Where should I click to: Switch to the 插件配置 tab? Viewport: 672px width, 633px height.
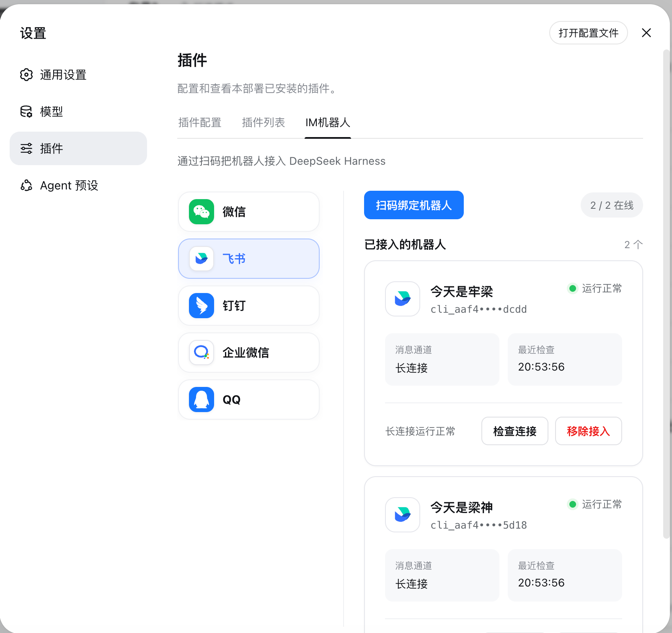coord(200,122)
